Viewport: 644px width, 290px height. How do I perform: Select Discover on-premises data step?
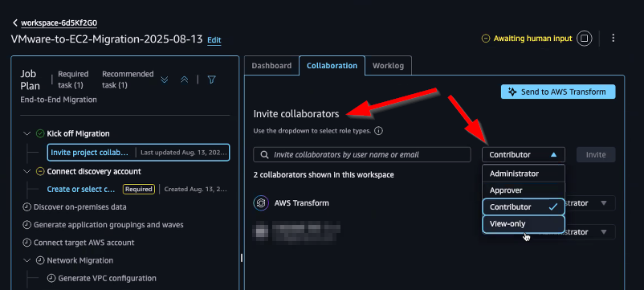tap(80, 207)
